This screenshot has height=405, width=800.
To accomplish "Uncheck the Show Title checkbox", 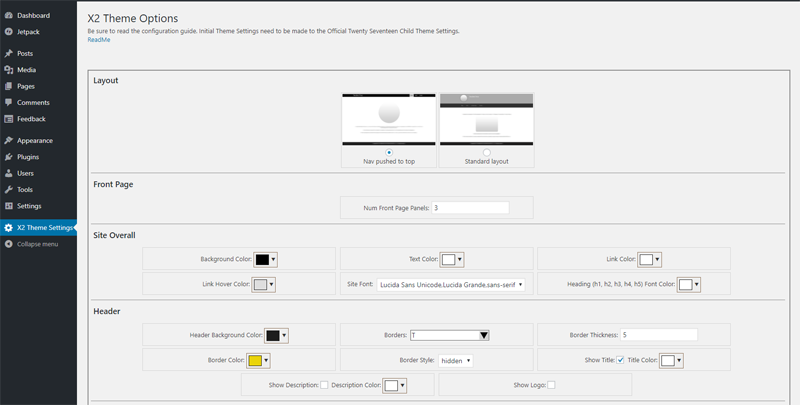I will pyautogui.click(x=620, y=360).
